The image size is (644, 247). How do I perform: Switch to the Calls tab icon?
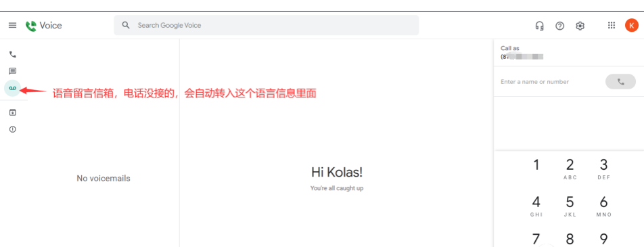(13, 54)
